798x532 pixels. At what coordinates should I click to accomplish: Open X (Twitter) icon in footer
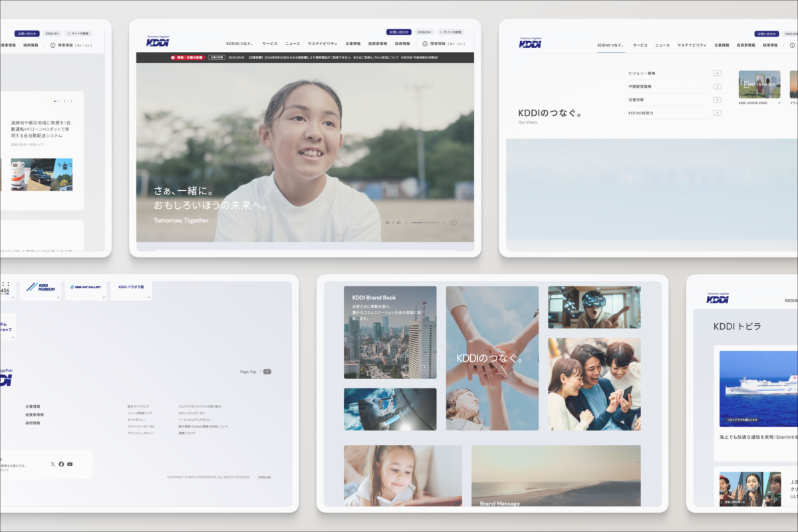tap(53, 464)
